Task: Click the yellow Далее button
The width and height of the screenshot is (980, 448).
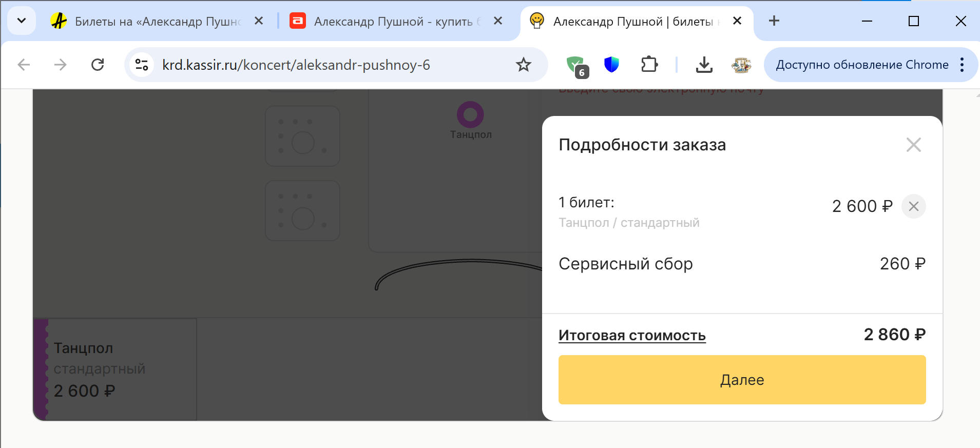Action: click(x=742, y=380)
